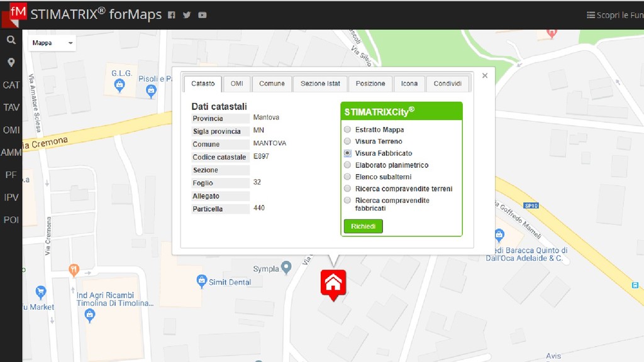Click the Market shopping cart pin

click(x=41, y=292)
